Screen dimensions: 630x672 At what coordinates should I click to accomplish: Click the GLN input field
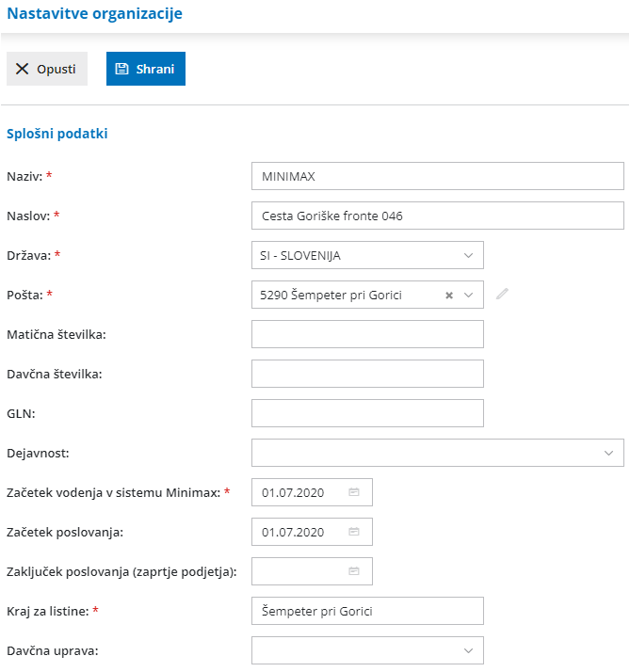[367, 413]
